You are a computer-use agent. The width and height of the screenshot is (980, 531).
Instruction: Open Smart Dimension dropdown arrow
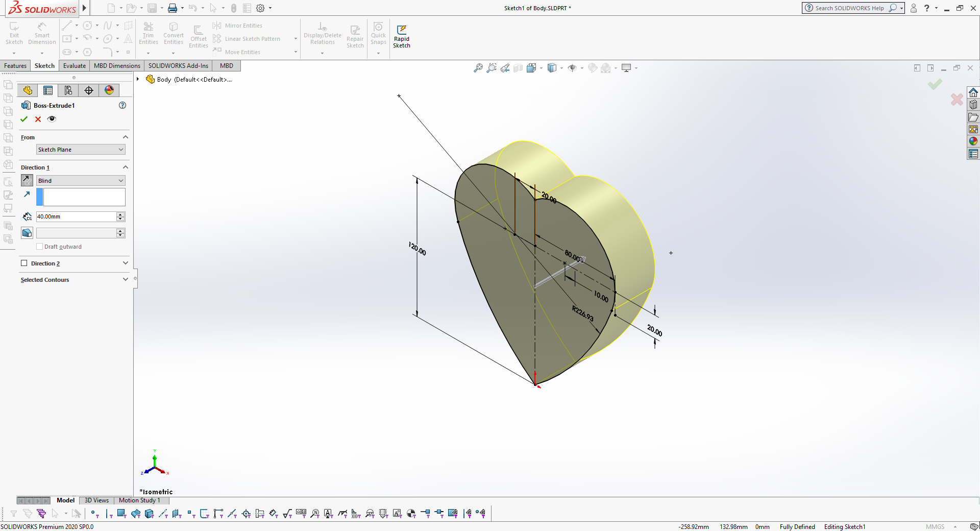(42, 53)
